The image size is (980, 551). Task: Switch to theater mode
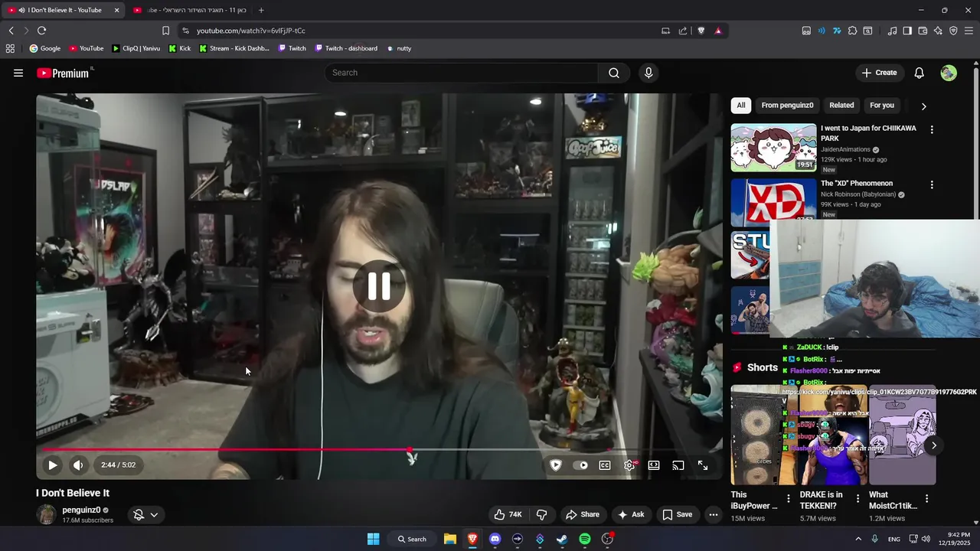[x=654, y=465]
